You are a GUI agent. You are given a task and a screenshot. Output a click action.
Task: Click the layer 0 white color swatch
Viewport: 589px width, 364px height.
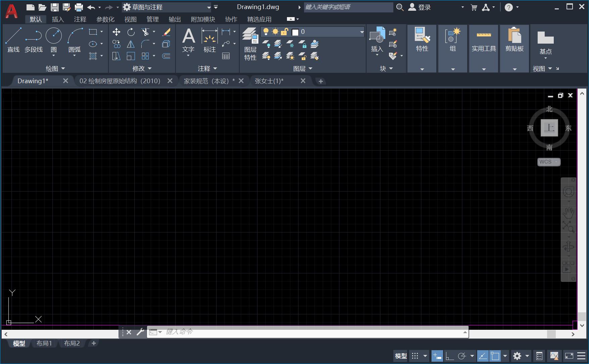[295, 32]
